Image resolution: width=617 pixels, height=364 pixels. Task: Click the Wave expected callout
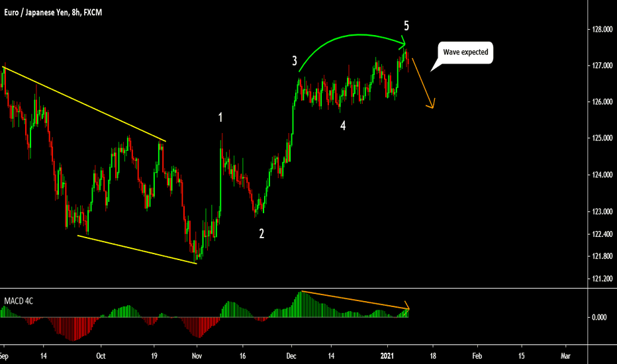pyautogui.click(x=465, y=52)
